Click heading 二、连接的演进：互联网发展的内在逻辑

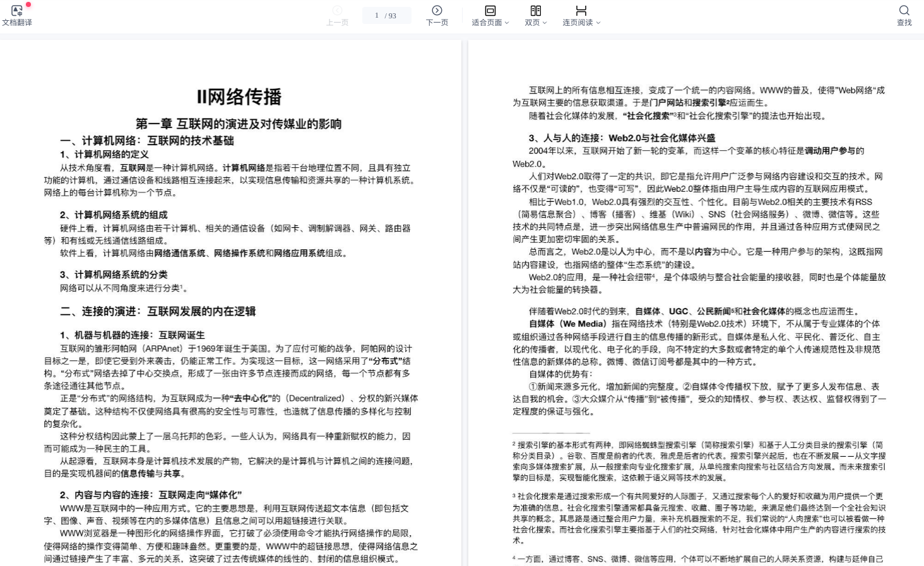158,311
